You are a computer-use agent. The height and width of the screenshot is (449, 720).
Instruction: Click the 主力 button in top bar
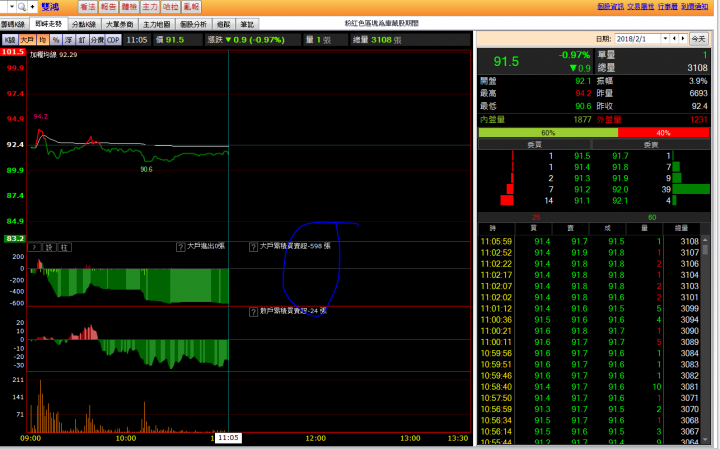coord(150,7)
